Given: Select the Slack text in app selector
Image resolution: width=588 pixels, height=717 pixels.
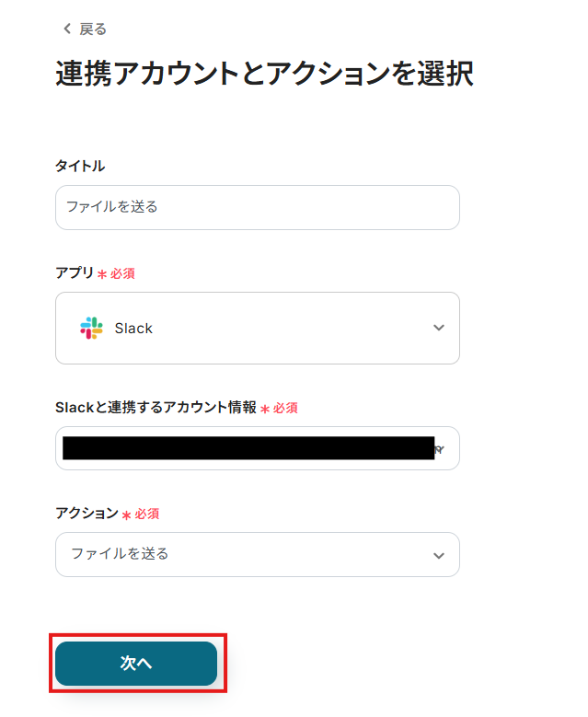Looking at the screenshot, I should 133,328.
